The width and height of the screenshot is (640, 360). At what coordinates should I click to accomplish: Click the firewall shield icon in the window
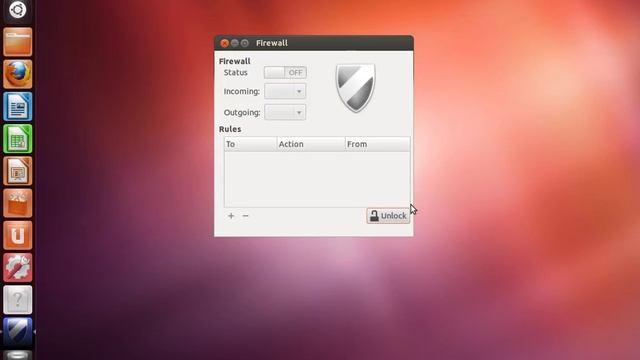(355, 88)
